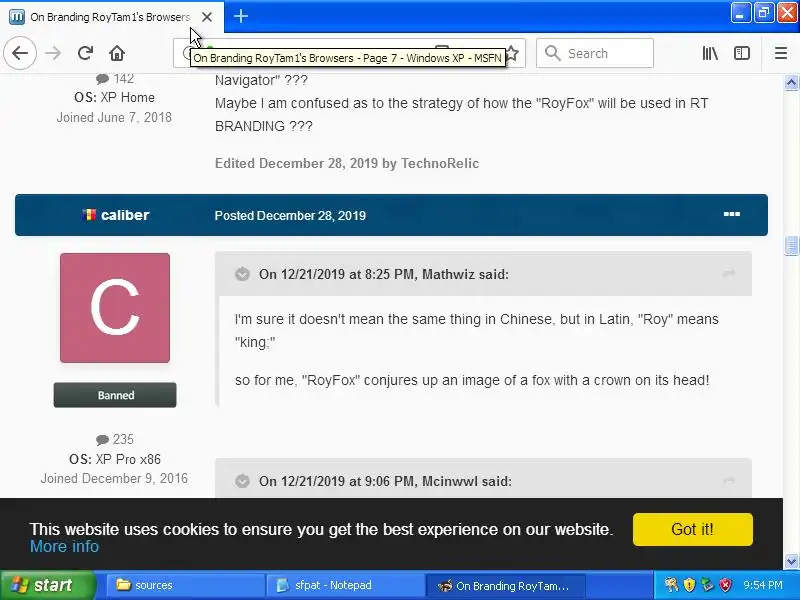Click the Search input field
Viewport: 800px width, 600px height.
(595, 53)
